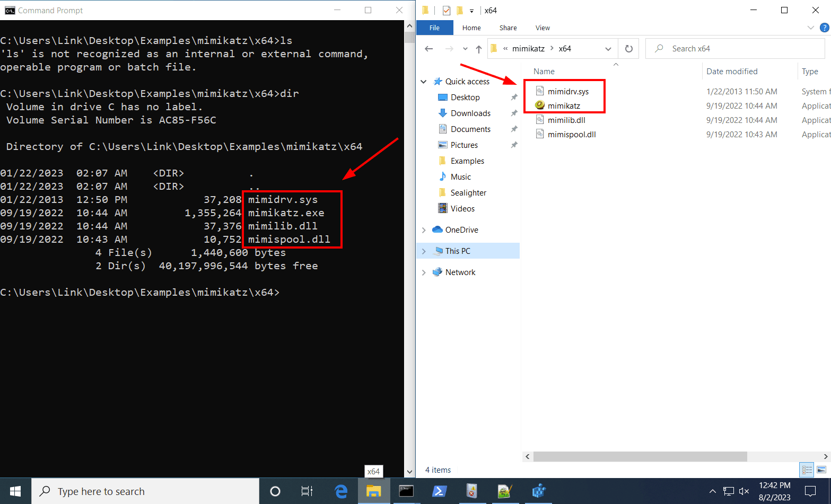The width and height of the screenshot is (831, 504).
Task: Select Music in navigation pane
Action: [460, 177]
